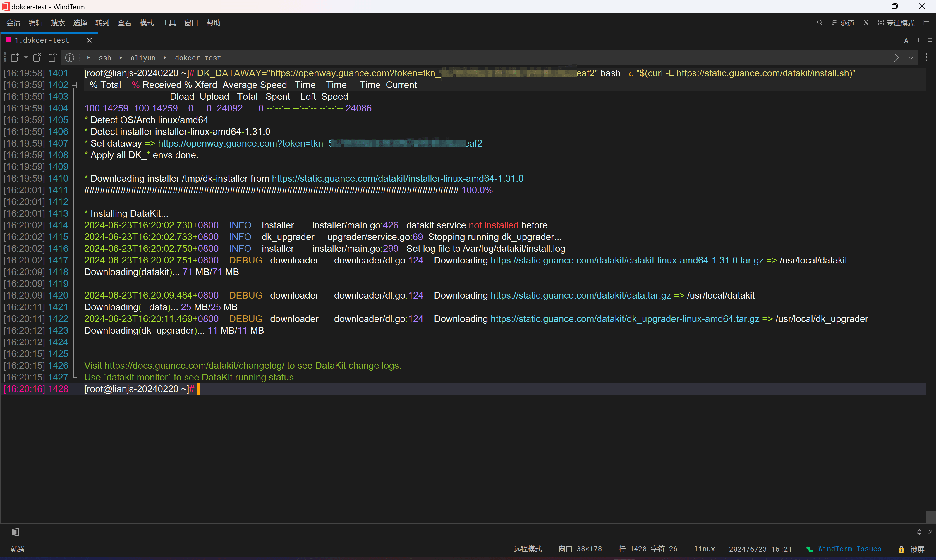The image size is (936, 560).
Task: Click the vertical scrollbar thumb at bottom right
Action: (x=931, y=517)
